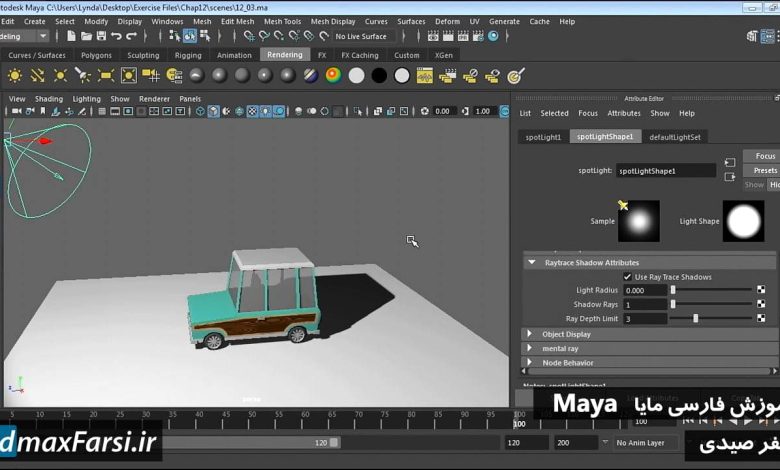Click the Presets button
The width and height of the screenshot is (780, 470).
tap(765, 170)
